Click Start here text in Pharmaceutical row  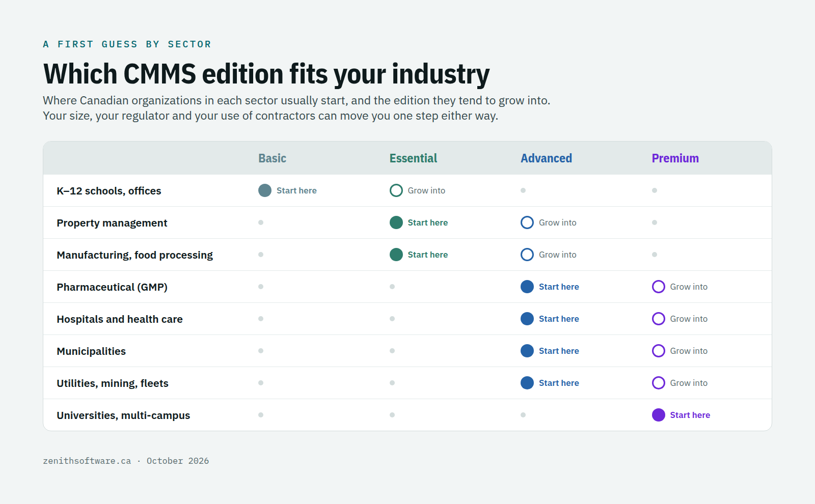pos(559,287)
